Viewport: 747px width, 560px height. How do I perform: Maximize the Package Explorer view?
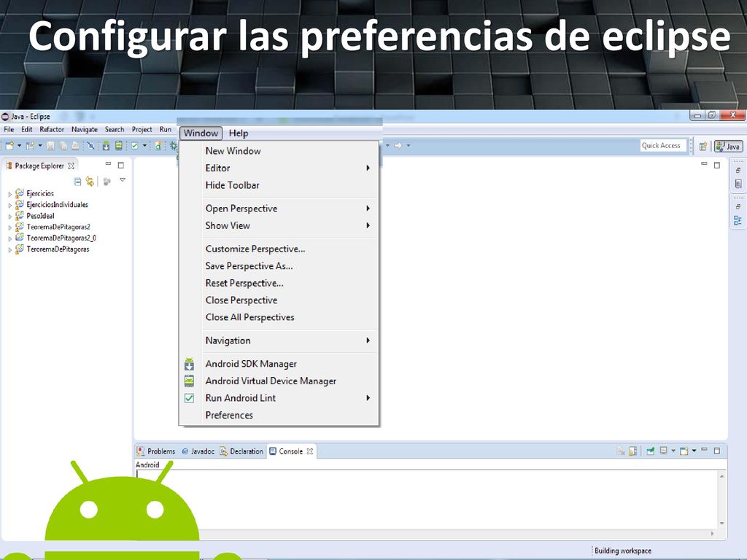click(121, 166)
